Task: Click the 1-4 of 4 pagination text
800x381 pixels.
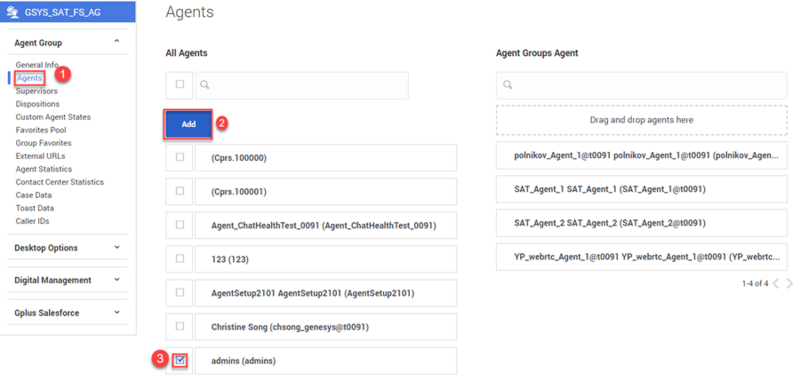Action: [755, 284]
